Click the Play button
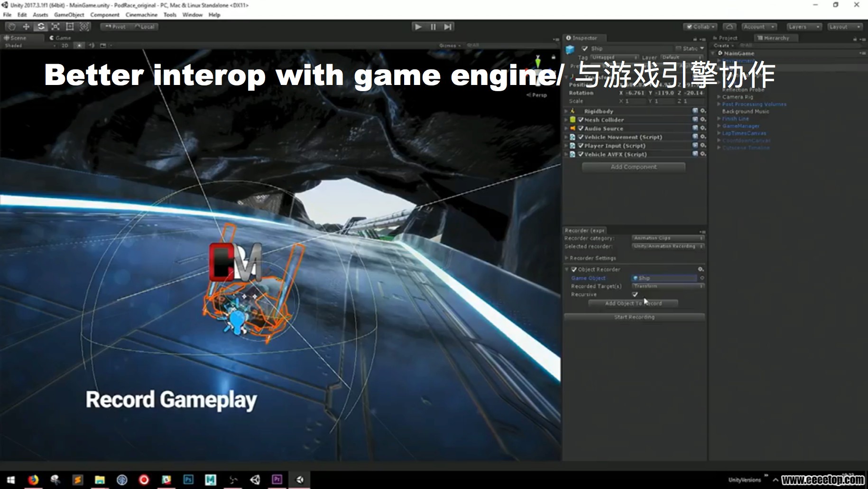This screenshot has width=868, height=489. pyautogui.click(x=418, y=27)
